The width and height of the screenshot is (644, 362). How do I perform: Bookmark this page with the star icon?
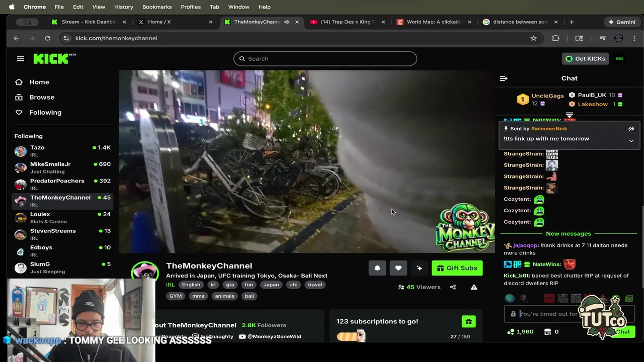click(x=533, y=38)
